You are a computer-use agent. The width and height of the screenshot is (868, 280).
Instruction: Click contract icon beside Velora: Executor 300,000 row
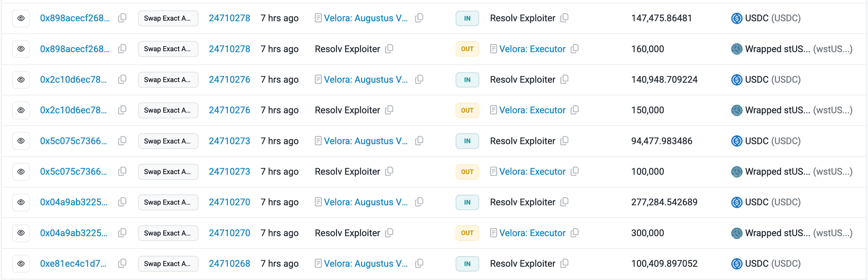click(494, 233)
